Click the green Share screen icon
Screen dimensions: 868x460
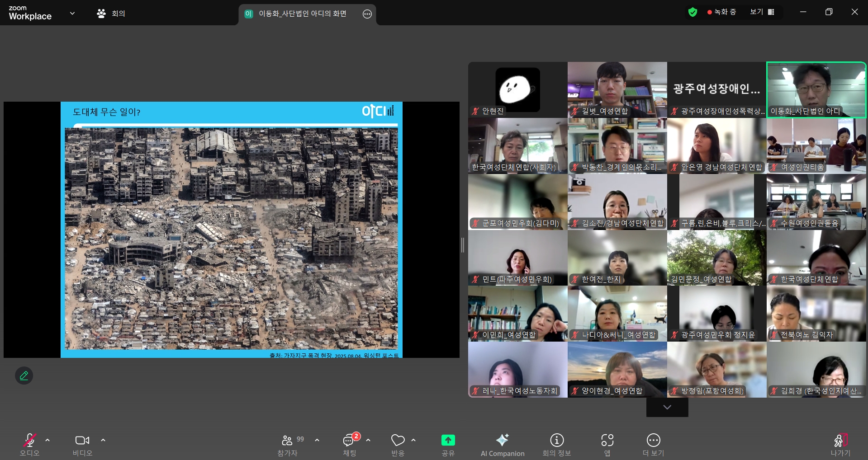pyautogui.click(x=448, y=441)
